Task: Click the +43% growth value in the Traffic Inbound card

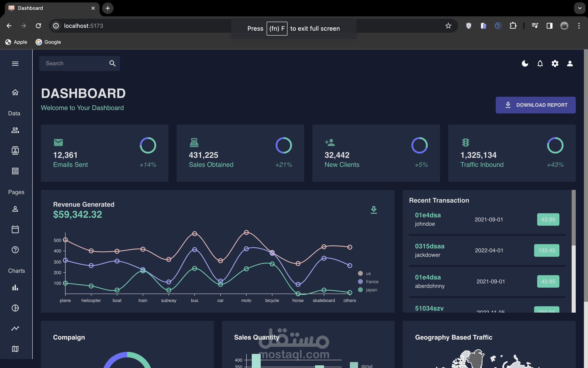Action: [555, 165]
